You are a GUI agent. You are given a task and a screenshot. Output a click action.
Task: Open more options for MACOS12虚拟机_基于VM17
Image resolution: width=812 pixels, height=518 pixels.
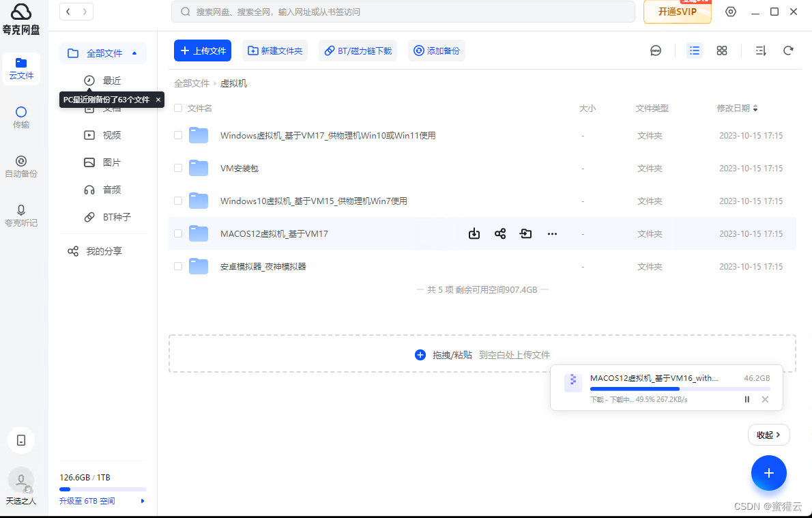coord(552,233)
